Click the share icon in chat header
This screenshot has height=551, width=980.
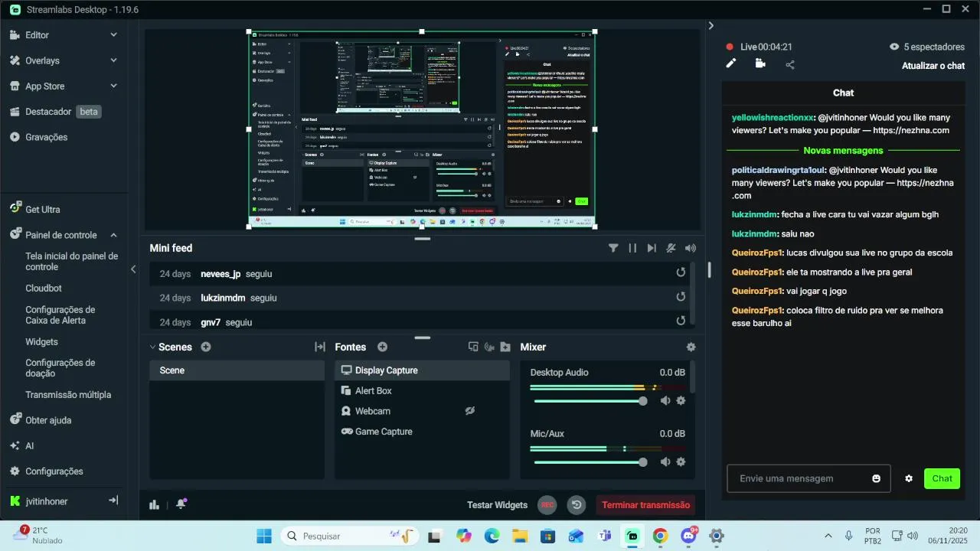(790, 64)
